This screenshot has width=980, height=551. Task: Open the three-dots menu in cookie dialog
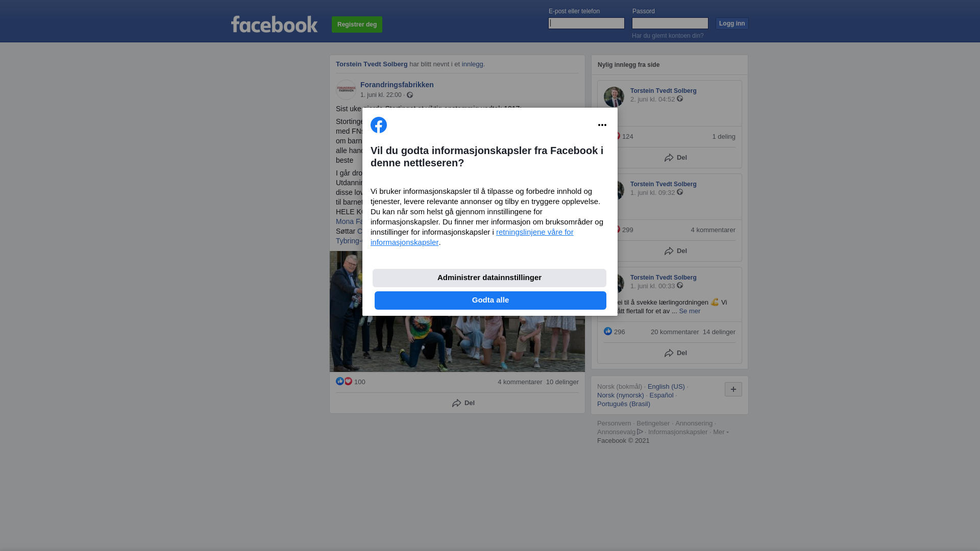(x=602, y=125)
